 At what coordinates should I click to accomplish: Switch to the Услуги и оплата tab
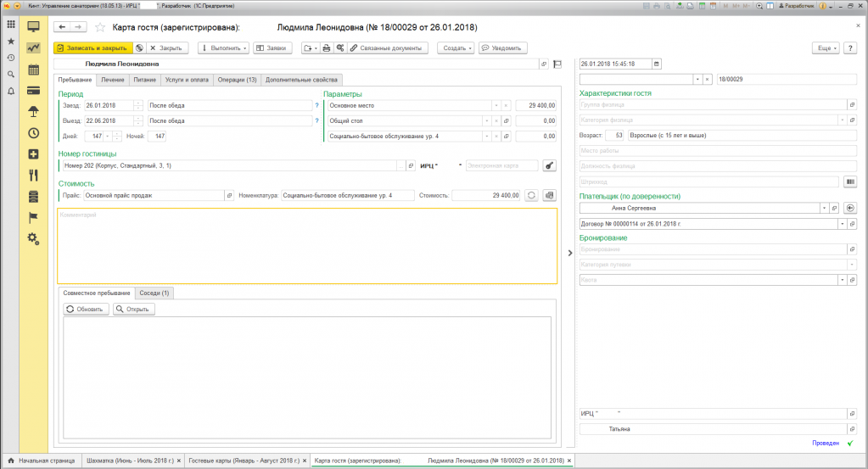coord(187,80)
